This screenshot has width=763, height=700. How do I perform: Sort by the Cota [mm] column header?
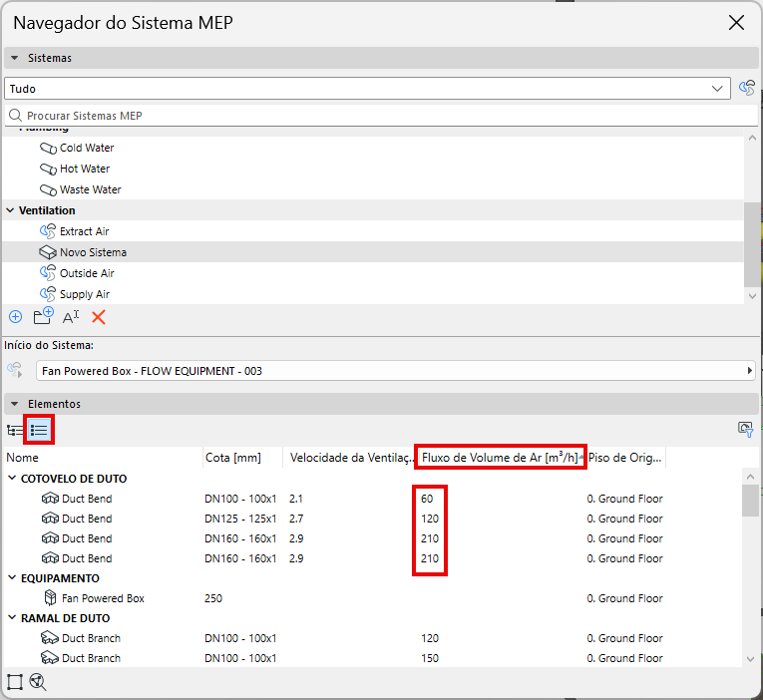pyautogui.click(x=242, y=458)
